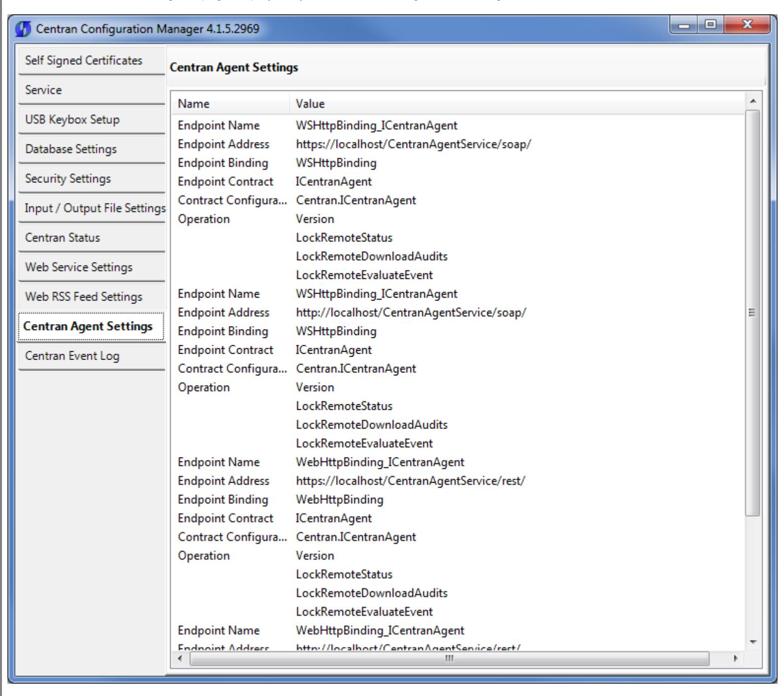This screenshot has height=696, width=784.
Task: Open the Self Signed Certificates tab
Action: tap(91, 61)
